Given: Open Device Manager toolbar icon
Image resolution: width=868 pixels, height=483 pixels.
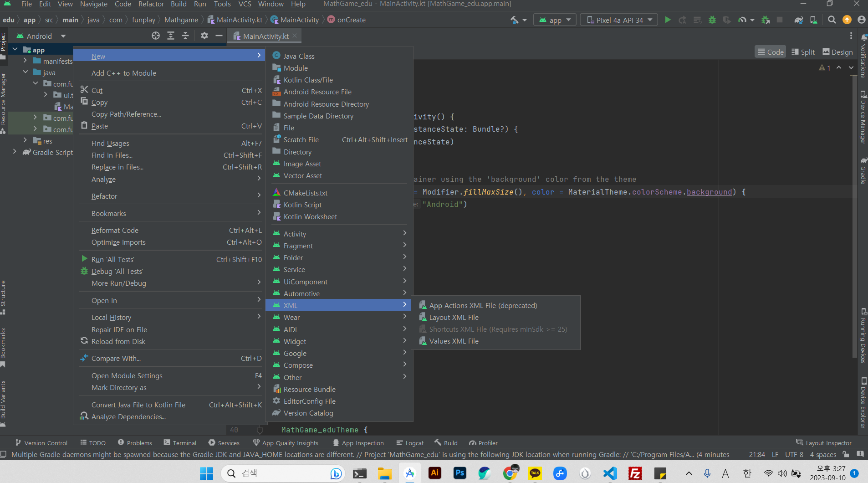Looking at the screenshot, I should pos(813,20).
